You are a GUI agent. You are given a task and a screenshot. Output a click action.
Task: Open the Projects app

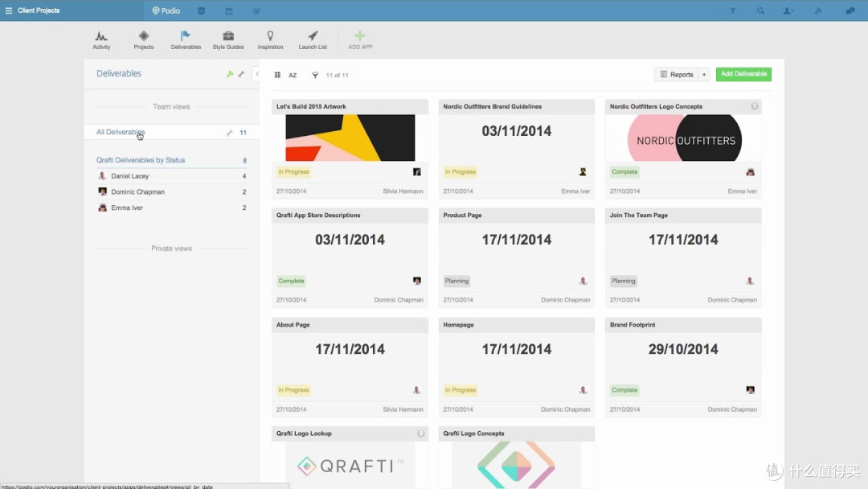143,40
